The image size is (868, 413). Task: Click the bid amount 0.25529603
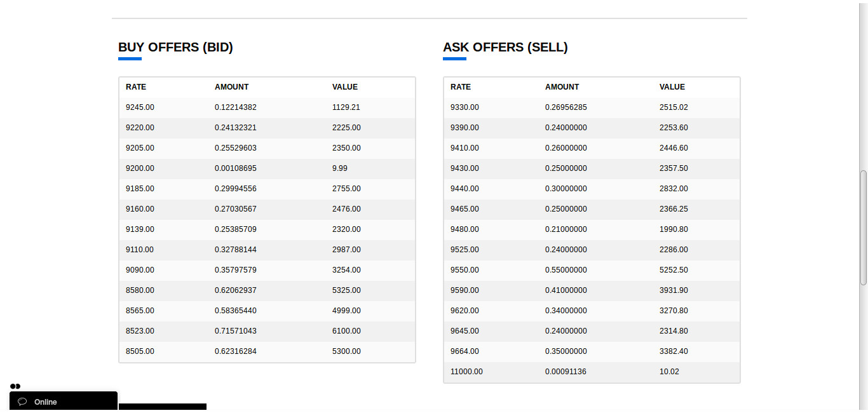pos(236,148)
